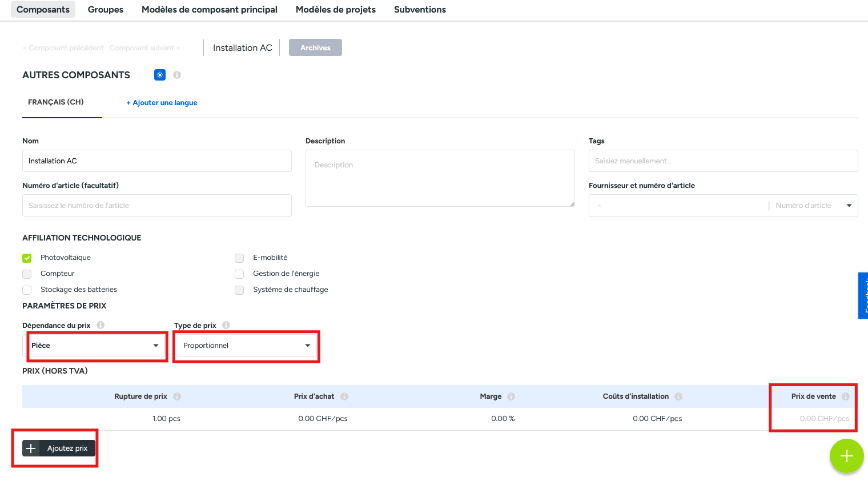Enable the Compteur checkbox
This screenshot has height=481, width=868.
pyautogui.click(x=27, y=274)
